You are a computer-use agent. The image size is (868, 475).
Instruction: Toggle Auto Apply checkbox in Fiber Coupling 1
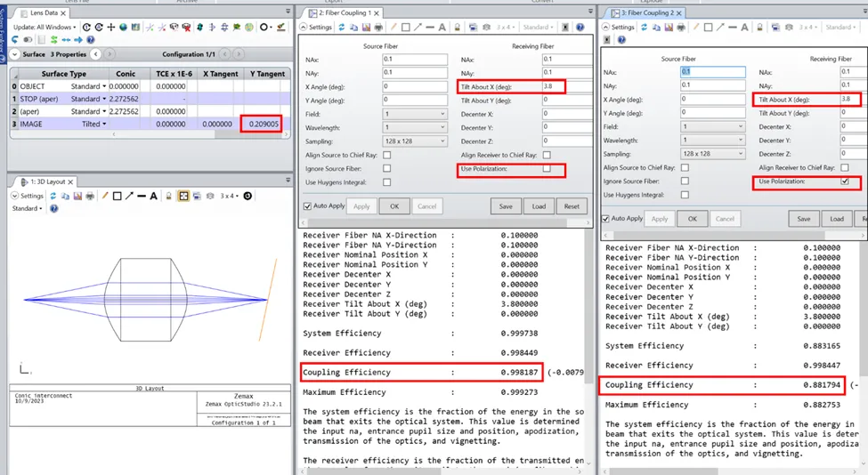click(308, 206)
